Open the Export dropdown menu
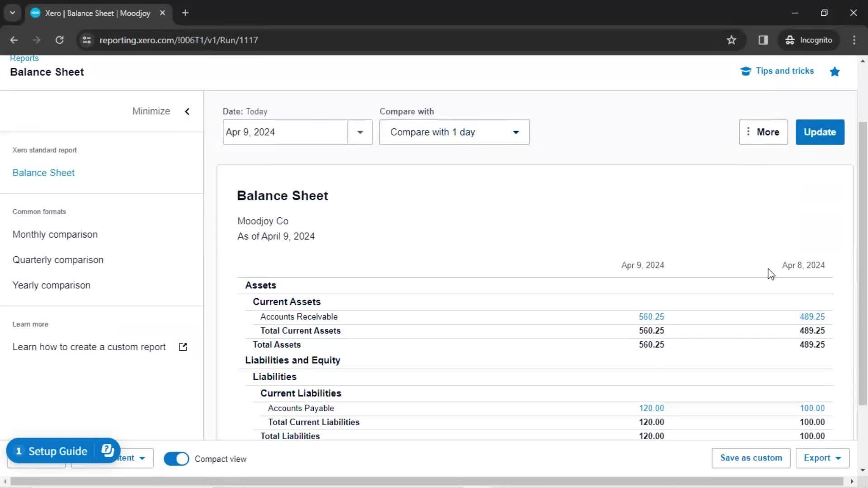The image size is (868, 488). (822, 458)
